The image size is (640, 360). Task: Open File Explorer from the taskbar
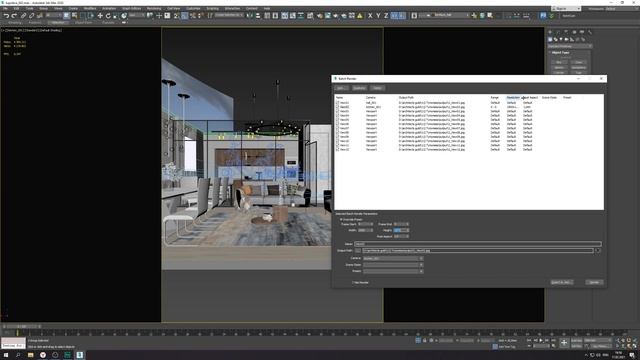point(31,355)
